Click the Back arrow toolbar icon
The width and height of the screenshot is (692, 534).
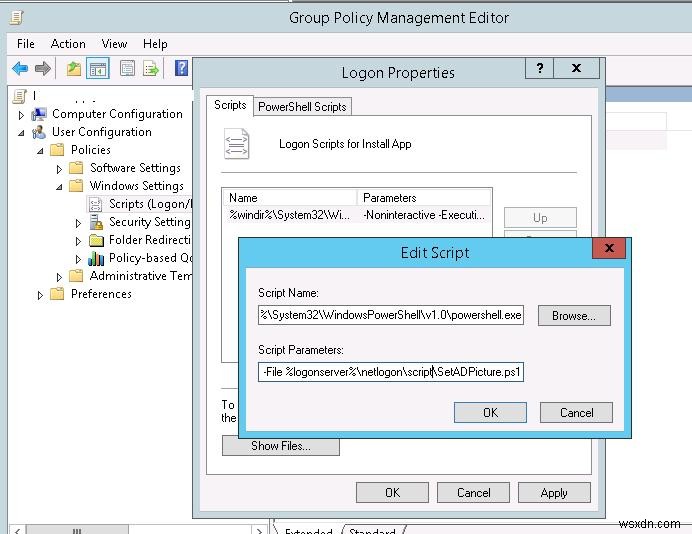20,68
